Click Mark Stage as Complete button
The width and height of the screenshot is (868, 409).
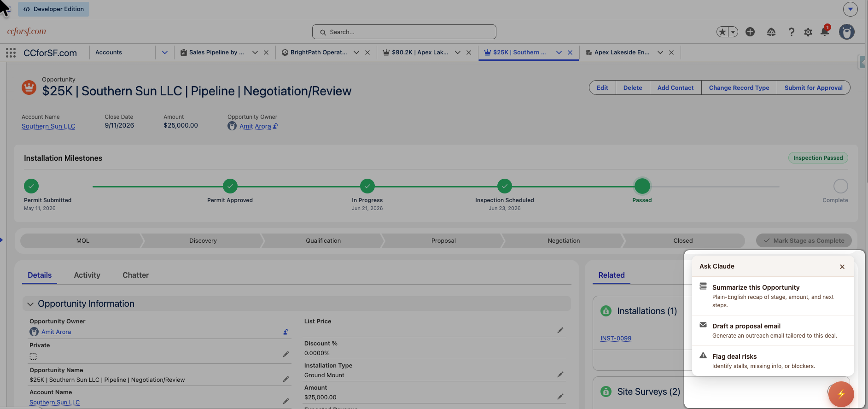point(804,240)
